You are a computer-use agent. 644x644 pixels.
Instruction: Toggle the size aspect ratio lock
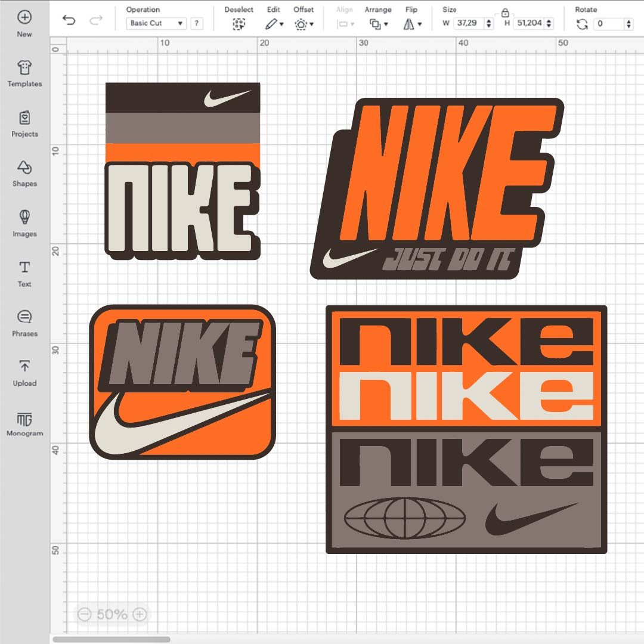pos(505,13)
